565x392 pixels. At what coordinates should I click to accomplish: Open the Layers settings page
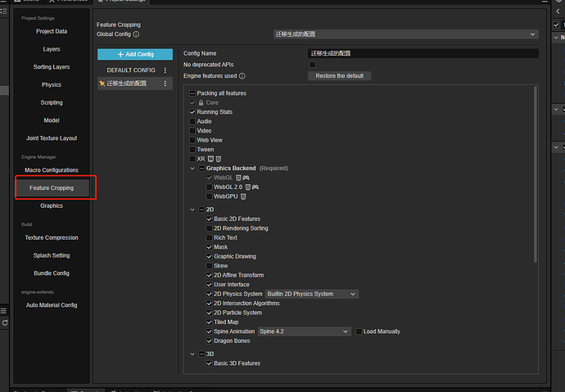(x=52, y=49)
